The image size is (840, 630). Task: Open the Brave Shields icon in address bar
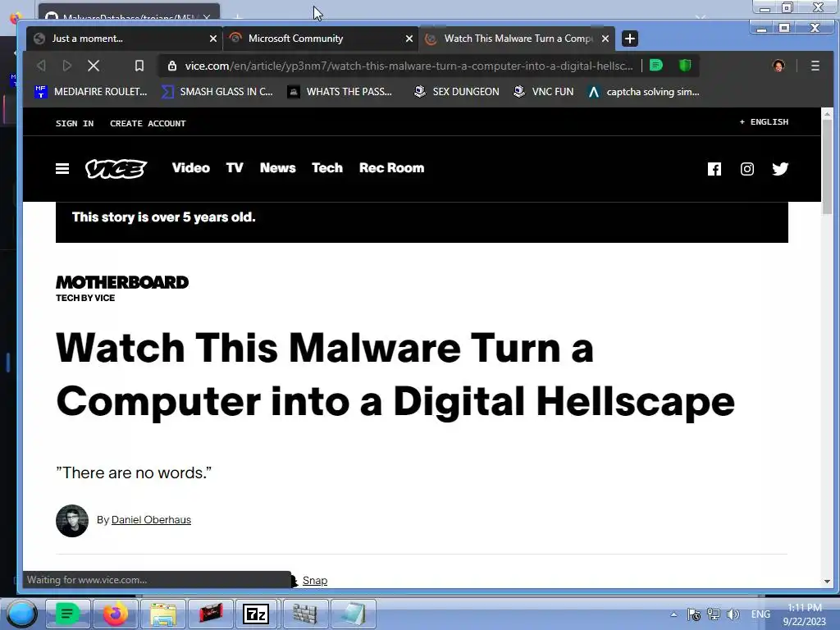pos(685,66)
